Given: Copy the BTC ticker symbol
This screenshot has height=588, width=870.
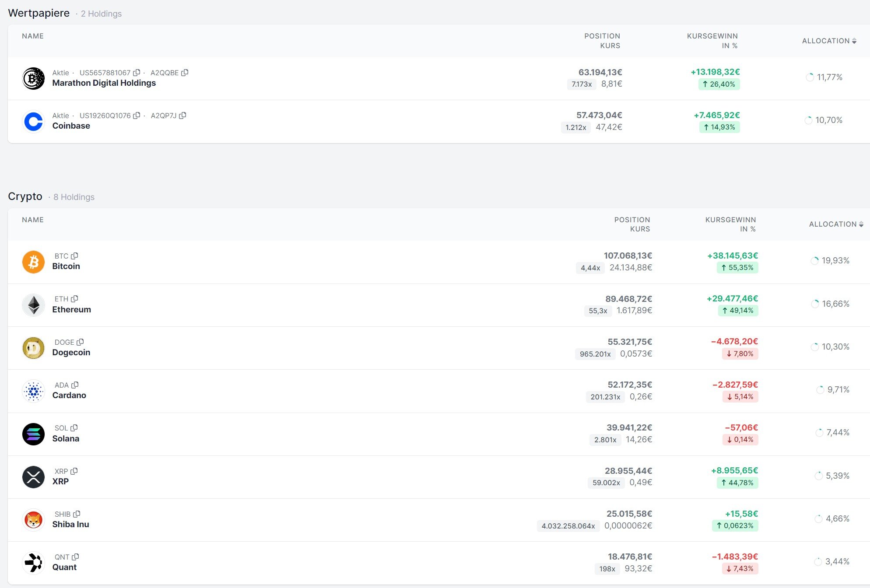Looking at the screenshot, I should click(75, 256).
